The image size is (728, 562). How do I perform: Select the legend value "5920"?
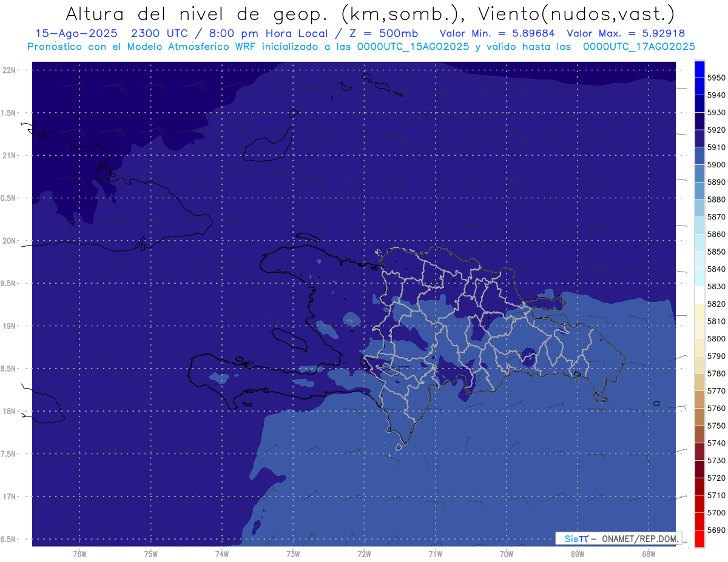[716, 130]
